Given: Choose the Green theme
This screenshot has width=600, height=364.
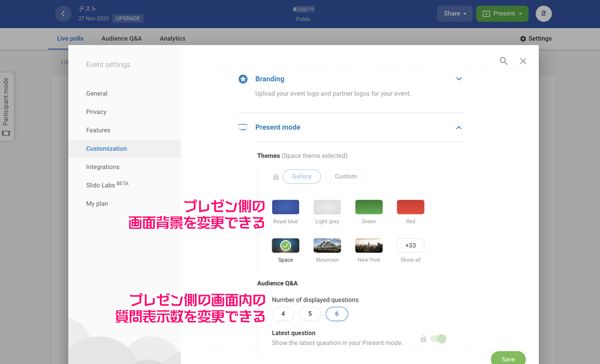Looking at the screenshot, I should pyautogui.click(x=369, y=207).
